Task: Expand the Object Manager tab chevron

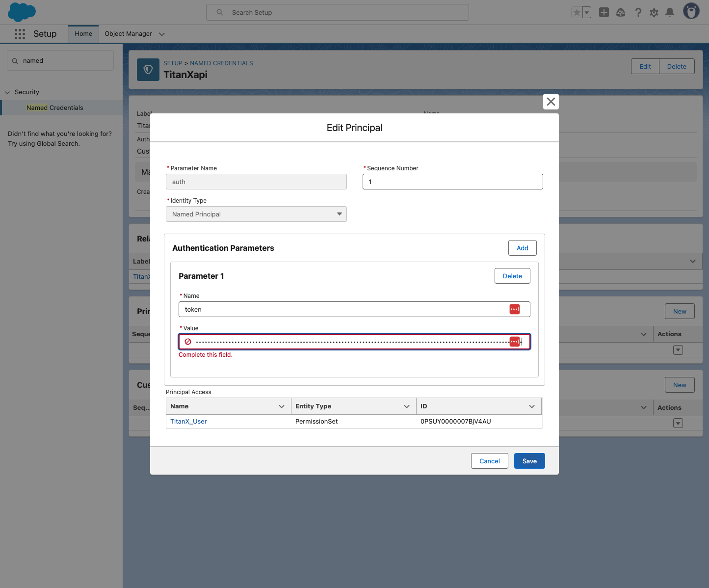Action: pos(162,34)
